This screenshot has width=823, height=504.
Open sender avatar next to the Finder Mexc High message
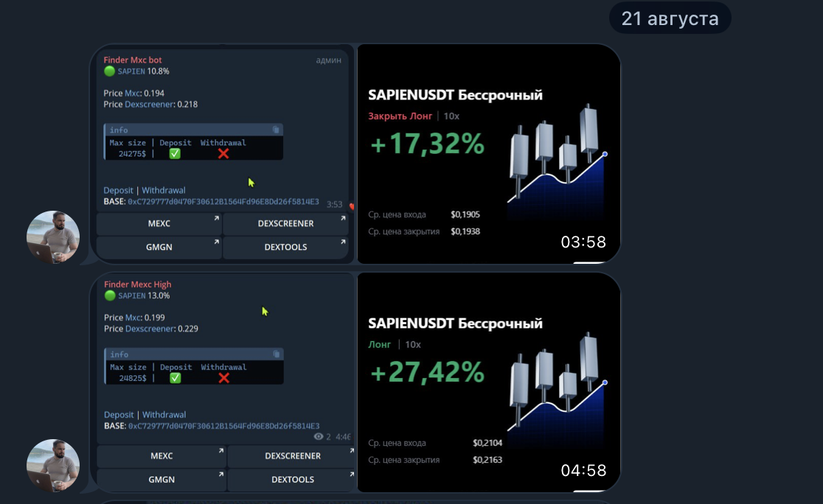pyautogui.click(x=53, y=466)
